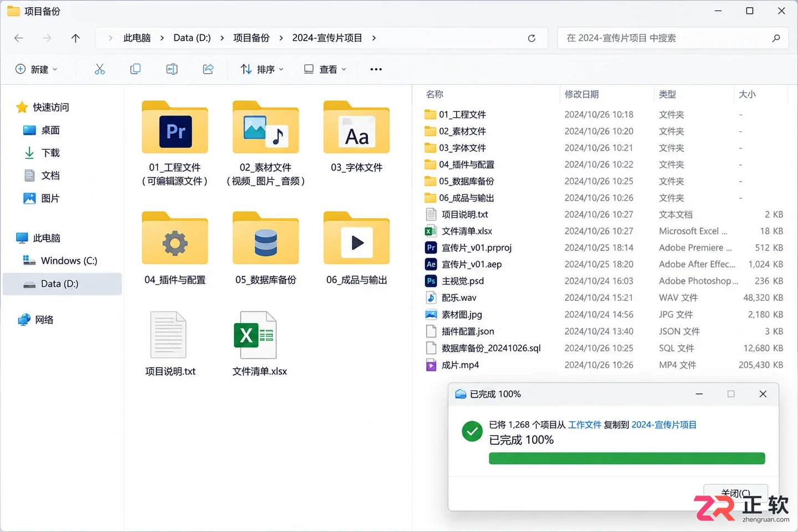Select the 02_素材文件 large folder icon

[x=266, y=127]
